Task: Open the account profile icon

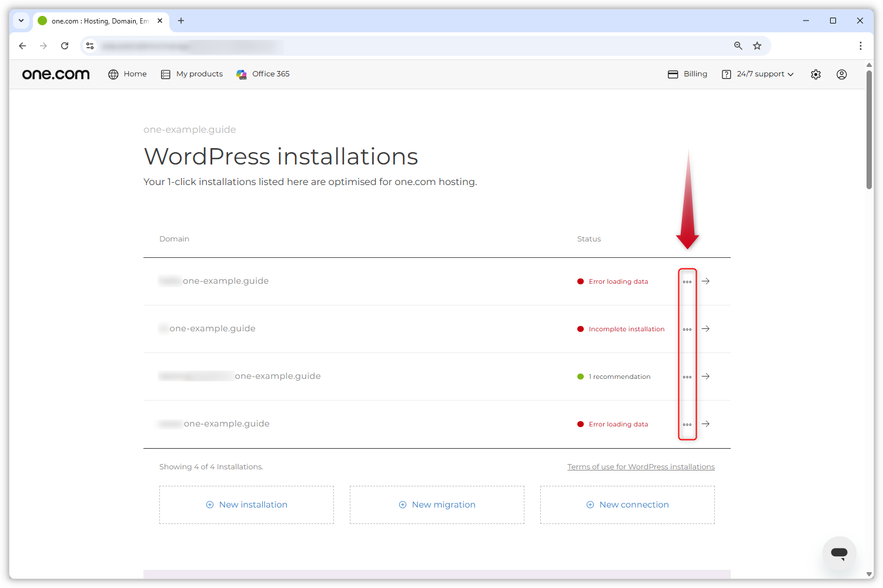Action: click(x=842, y=75)
